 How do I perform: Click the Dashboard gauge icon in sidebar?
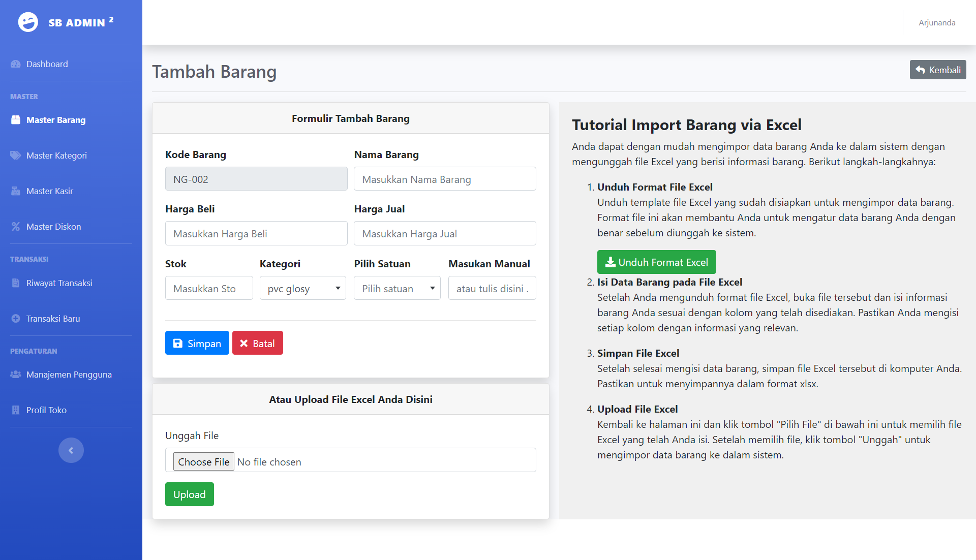(x=16, y=64)
